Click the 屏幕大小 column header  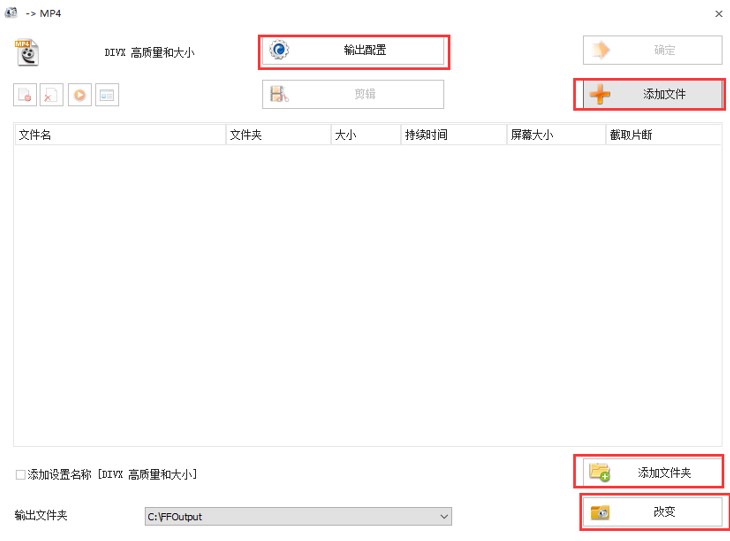click(554, 135)
